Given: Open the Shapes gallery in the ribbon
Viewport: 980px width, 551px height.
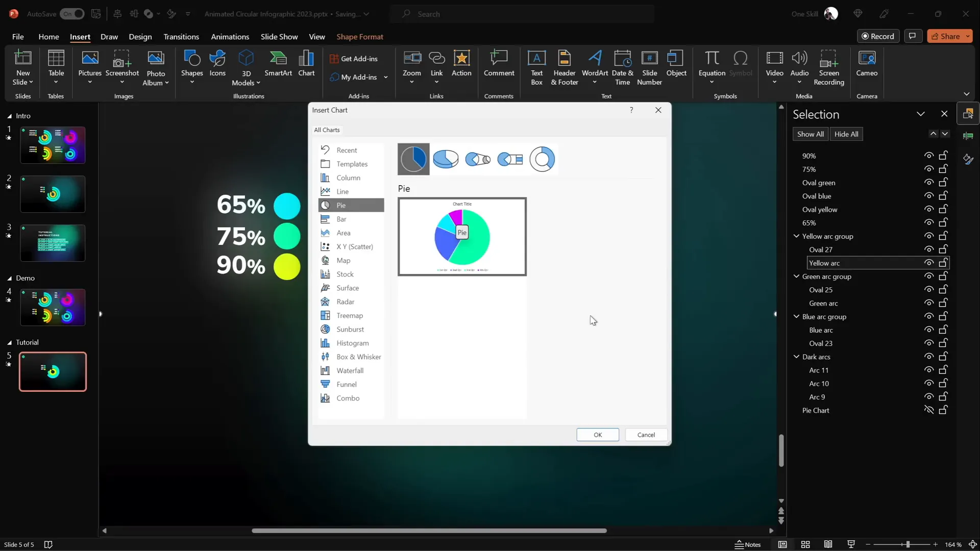Looking at the screenshot, I should pos(192,67).
